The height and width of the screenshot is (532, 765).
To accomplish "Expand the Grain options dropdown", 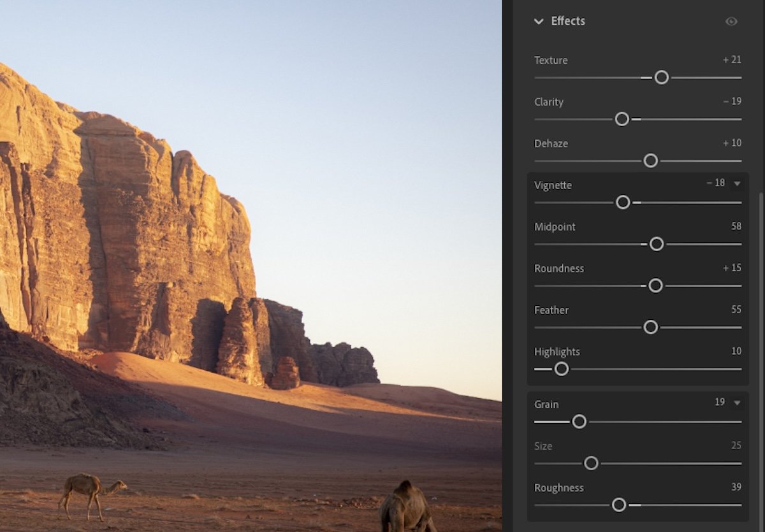I will (x=738, y=403).
